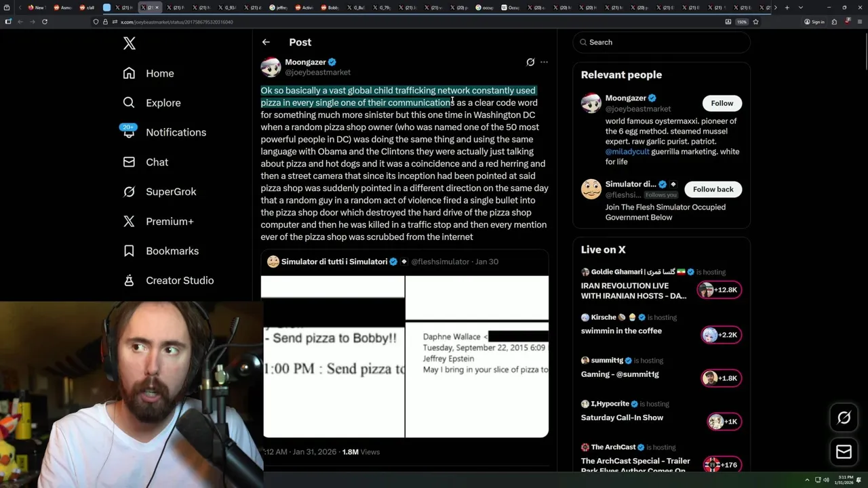Click the +1K listeners badge
868x488 pixels.
click(724, 422)
